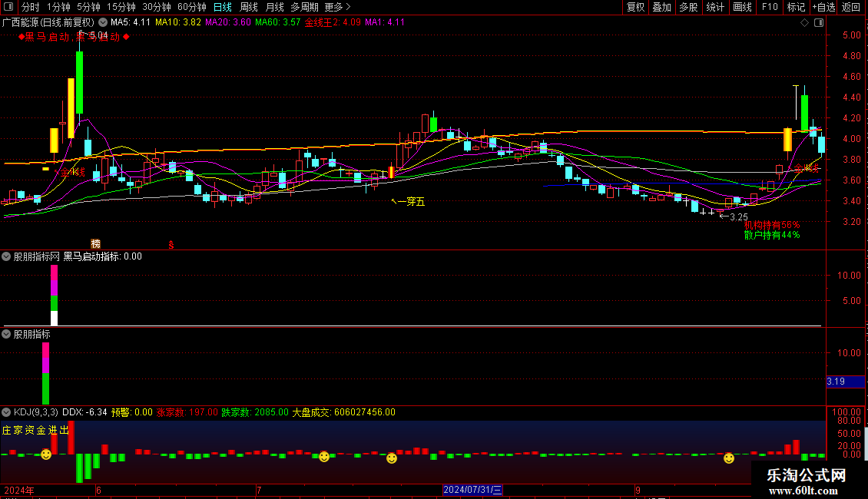Expand the 更多 timeframe menu

click(338, 7)
